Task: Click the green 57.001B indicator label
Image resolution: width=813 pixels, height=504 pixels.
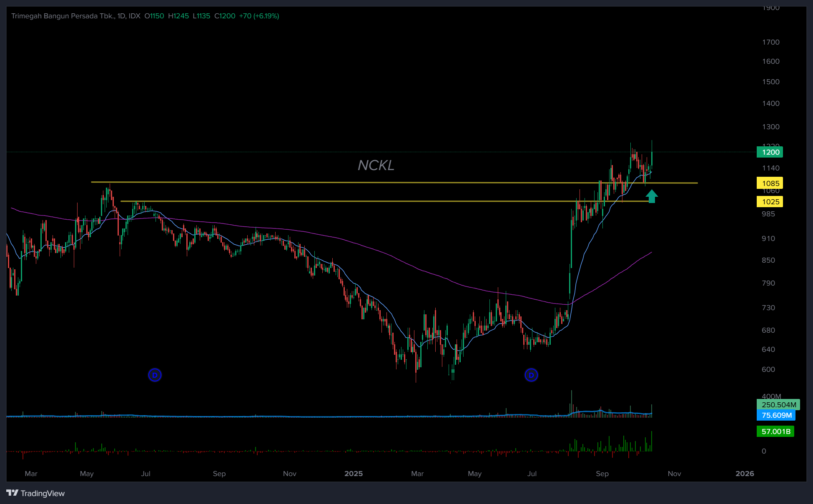Action: click(775, 431)
